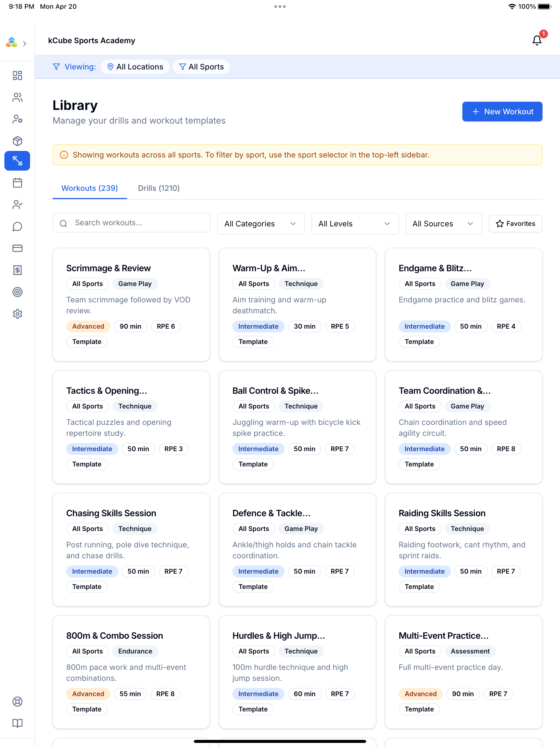This screenshot has width=560, height=747.
Task: Click the Viewing filter funnel icon
Action: coord(56,67)
